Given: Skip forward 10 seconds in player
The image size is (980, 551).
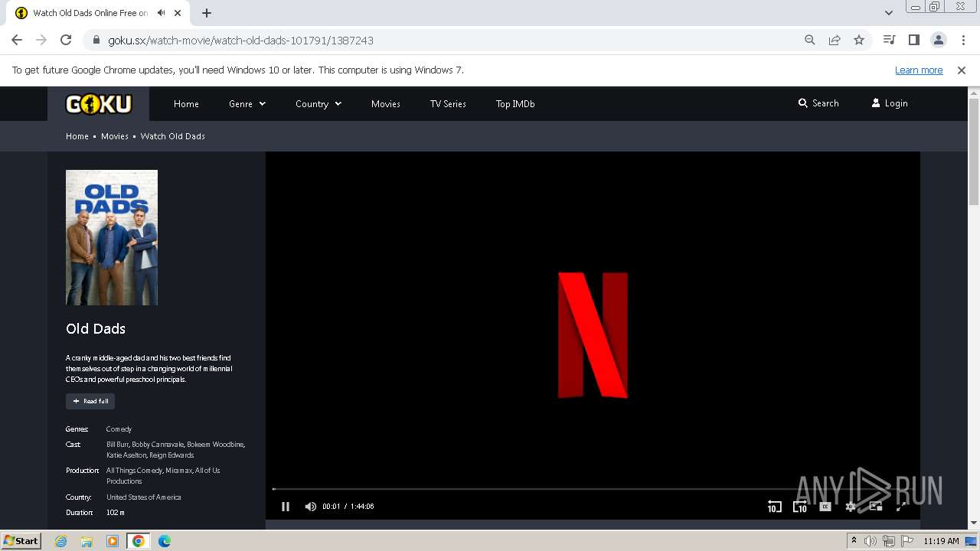Looking at the screenshot, I should [x=800, y=507].
